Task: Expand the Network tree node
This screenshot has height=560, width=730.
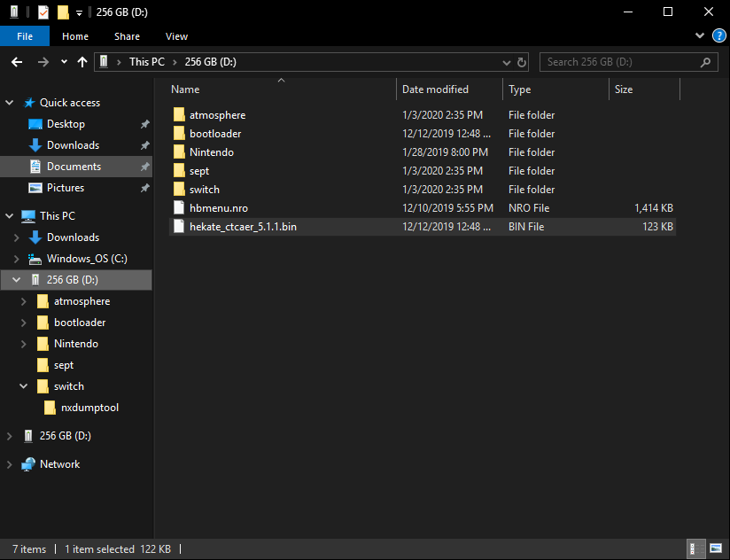Action: (10, 464)
